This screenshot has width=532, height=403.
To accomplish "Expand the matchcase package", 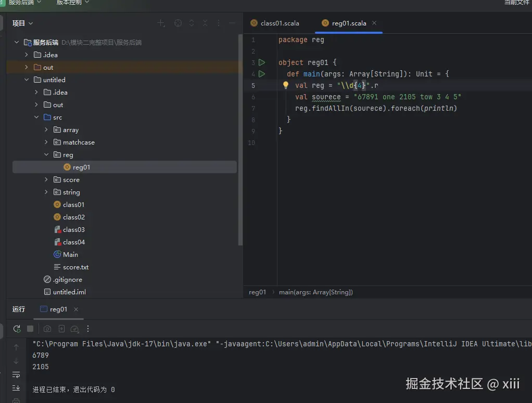I will coord(46,142).
